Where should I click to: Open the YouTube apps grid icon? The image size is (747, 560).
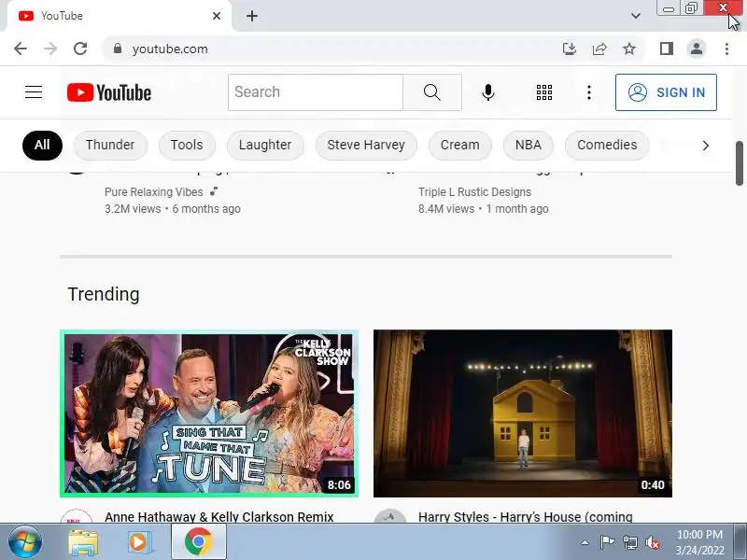tap(544, 91)
